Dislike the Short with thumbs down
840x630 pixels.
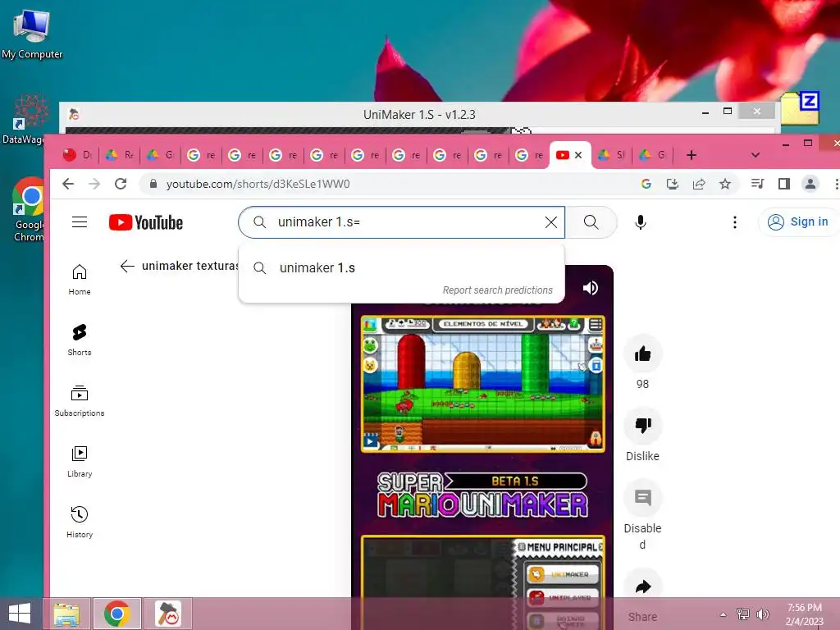point(642,426)
